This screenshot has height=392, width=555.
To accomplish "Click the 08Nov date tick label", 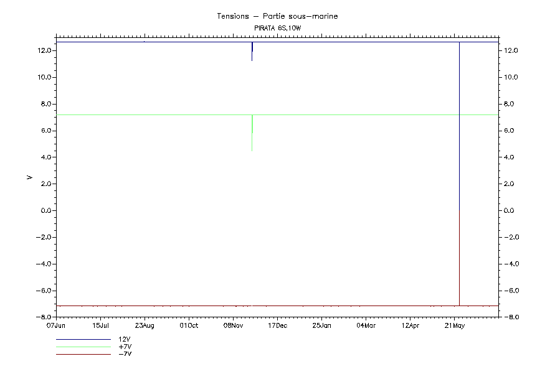I will pos(233,325).
